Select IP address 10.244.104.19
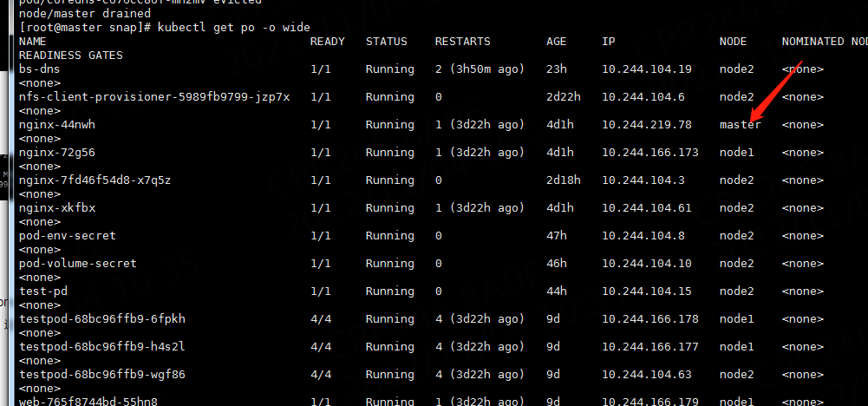This screenshot has width=868, height=406. click(647, 69)
